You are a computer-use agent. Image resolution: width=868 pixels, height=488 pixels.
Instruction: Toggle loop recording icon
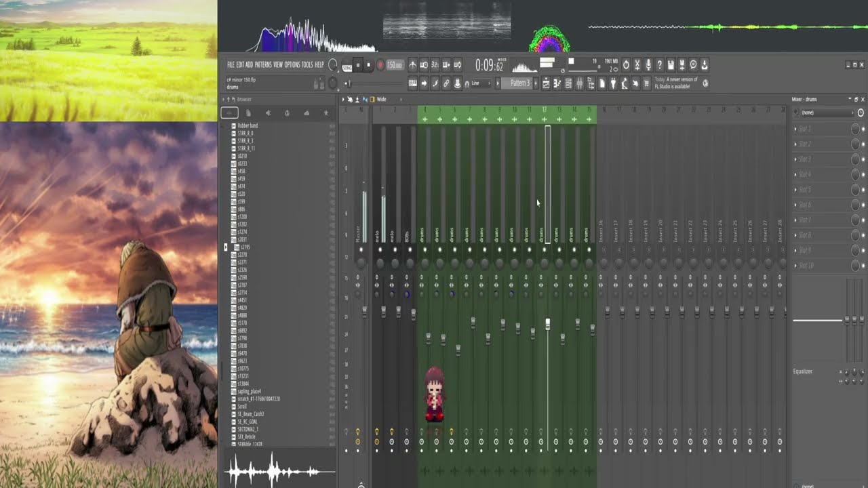coord(457,65)
